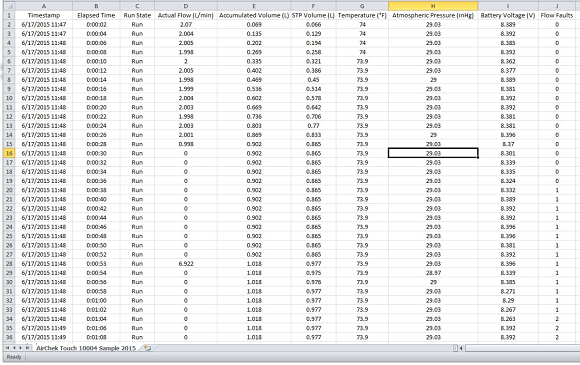Screen dimensions: 580x365
Task: Select column E header
Action: (254, 6)
